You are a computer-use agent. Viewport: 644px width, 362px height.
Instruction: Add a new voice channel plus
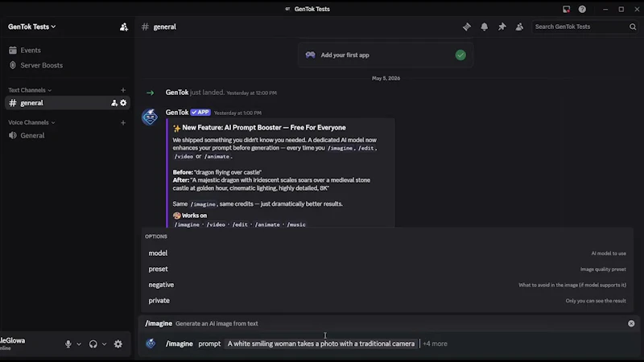[x=123, y=122]
